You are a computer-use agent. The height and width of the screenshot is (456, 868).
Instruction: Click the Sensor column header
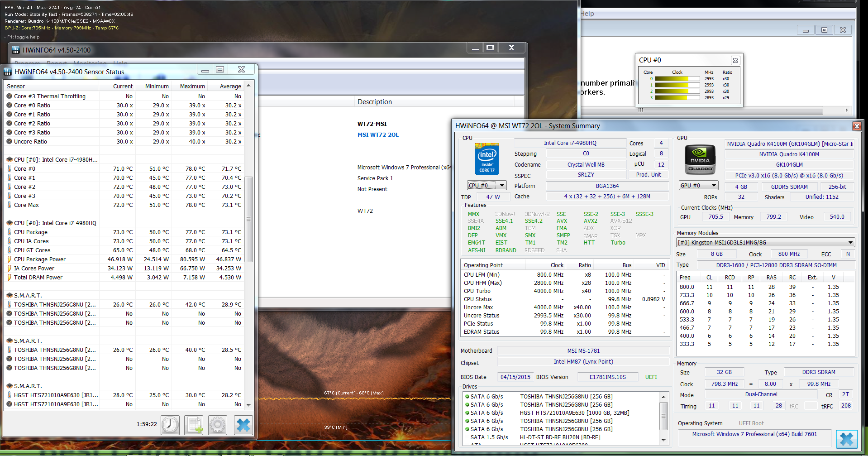(51, 86)
